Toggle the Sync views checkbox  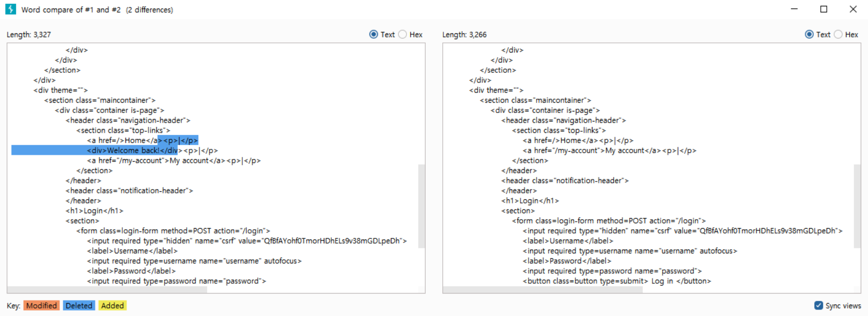818,305
